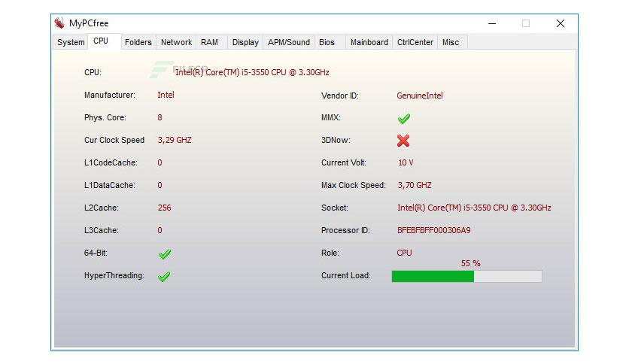The width and height of the screenshot is (629, 364).
Task: Click the 3,70 GHZ max clock value
Action: click(415, 185)
